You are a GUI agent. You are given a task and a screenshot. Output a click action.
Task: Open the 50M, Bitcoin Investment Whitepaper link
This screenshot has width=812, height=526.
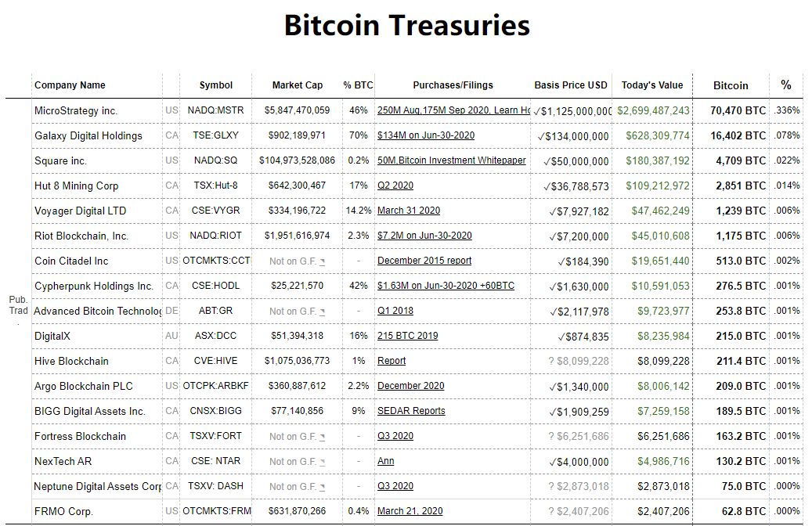pyautogui.click(x=452, y=160)
